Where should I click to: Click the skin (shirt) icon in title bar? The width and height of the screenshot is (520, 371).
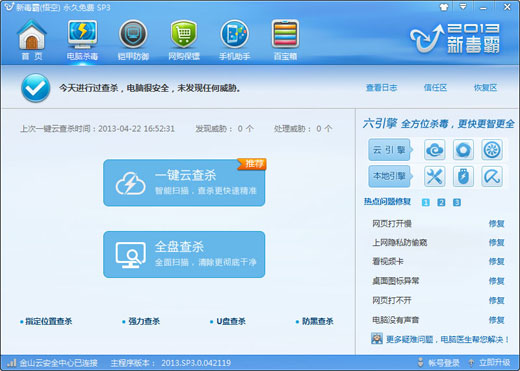click(x=444, y=7)
